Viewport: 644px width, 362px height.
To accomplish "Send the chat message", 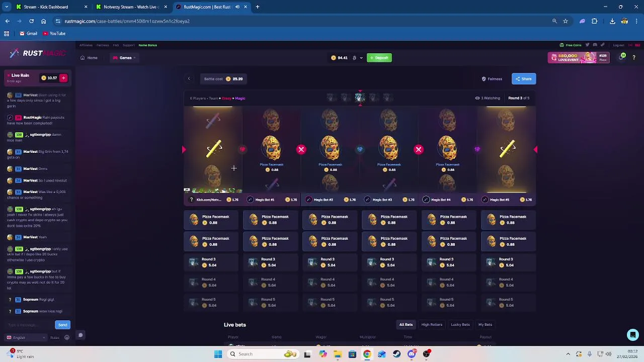I will (62, 325).
